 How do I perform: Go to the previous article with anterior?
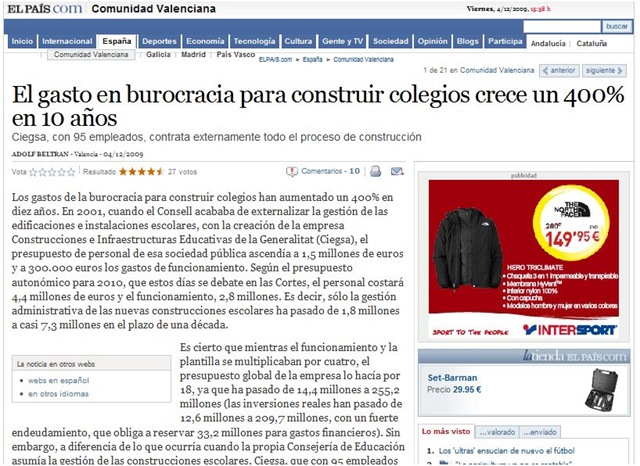click(559, 71)
